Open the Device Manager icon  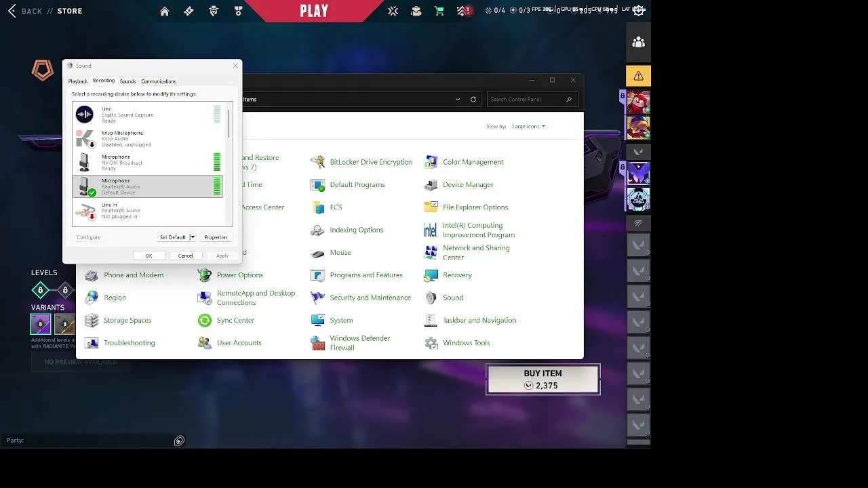click(431, 184)
